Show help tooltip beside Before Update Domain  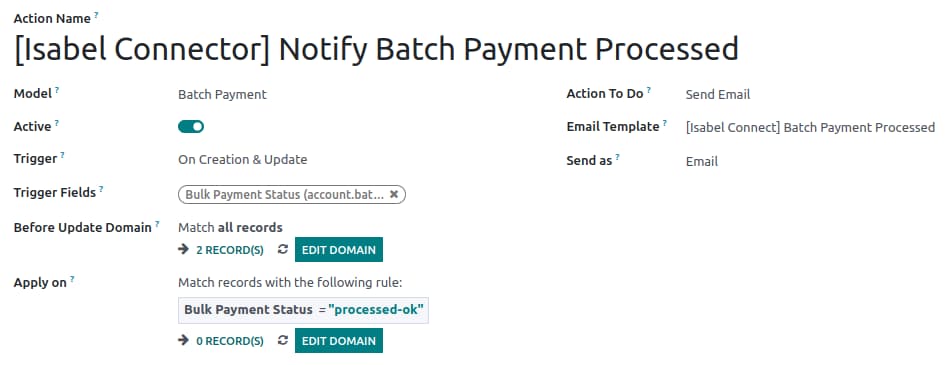coord(157,224)
